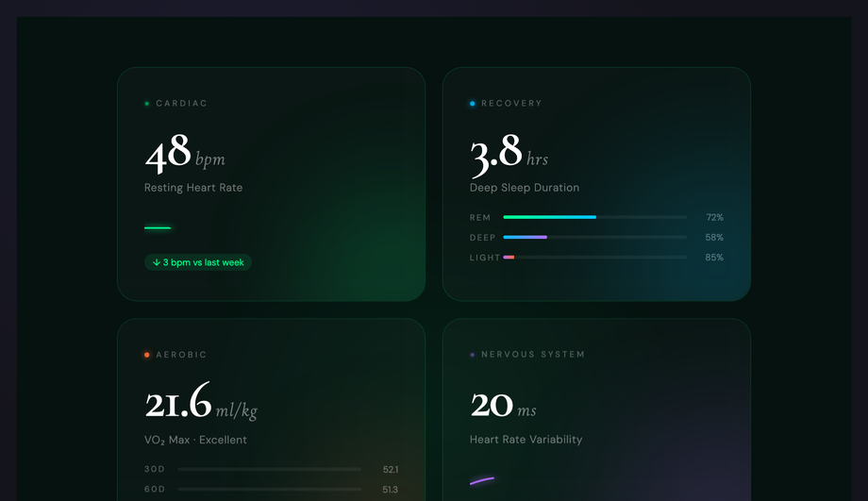Screen dimensions: 868x501
Task: Click the LIGHT sleep progress bar
Action: click(595, 257)
